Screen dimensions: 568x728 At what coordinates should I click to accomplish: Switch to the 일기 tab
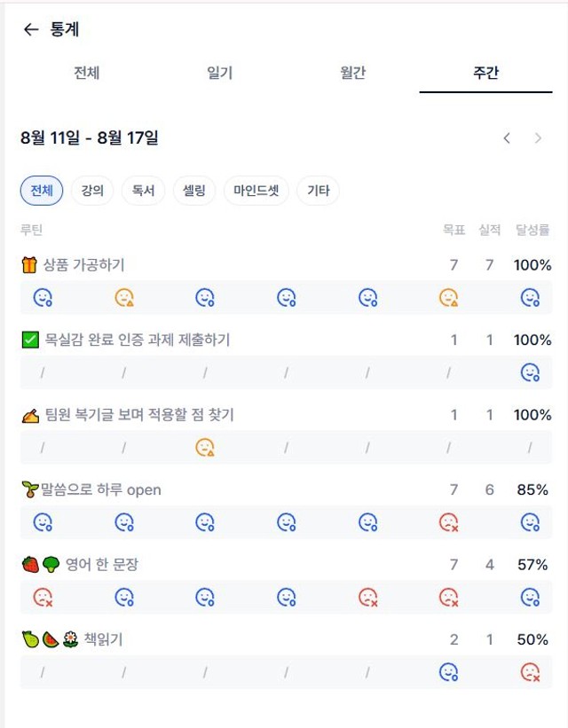pyautogui.click(x=220, y=73)
